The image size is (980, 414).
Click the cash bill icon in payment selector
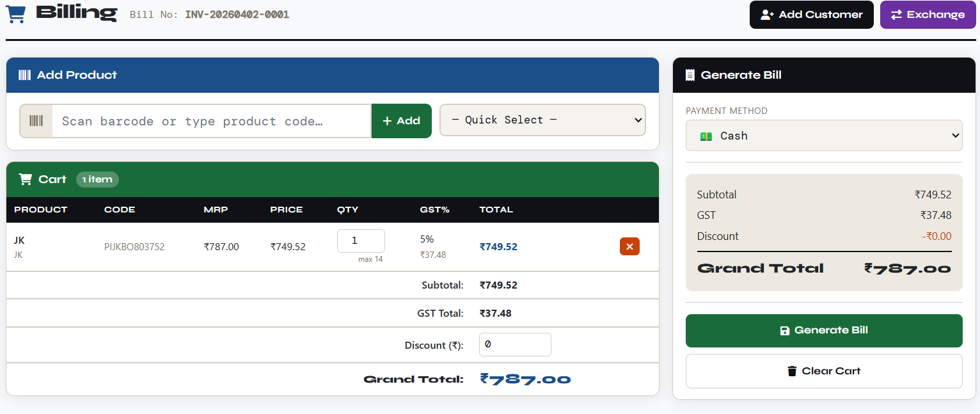pos(706,135)
